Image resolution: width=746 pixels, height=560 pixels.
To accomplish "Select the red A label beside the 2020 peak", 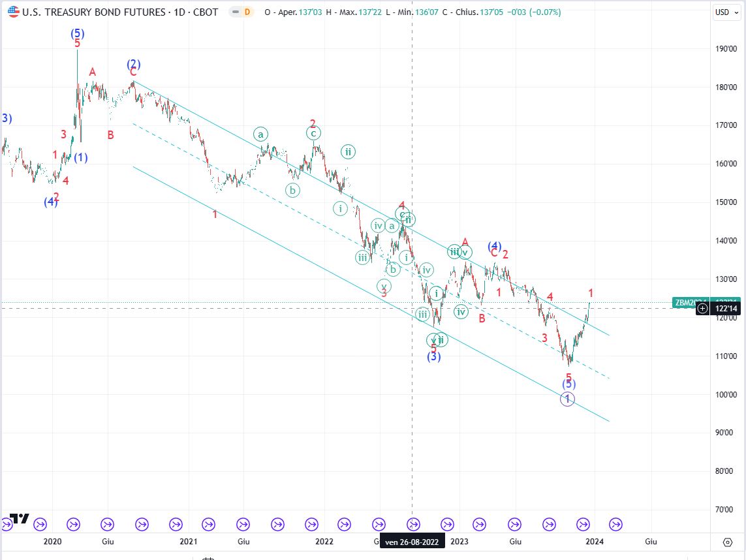I will [92, 72].
